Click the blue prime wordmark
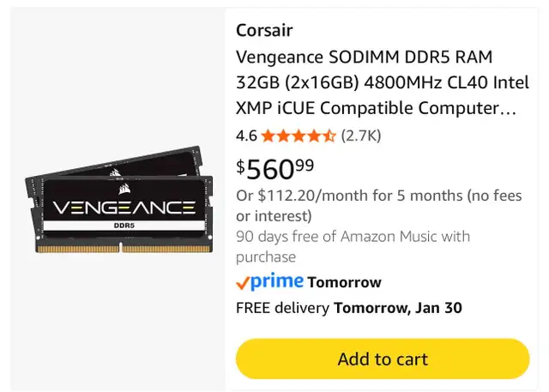 [277, 280]
